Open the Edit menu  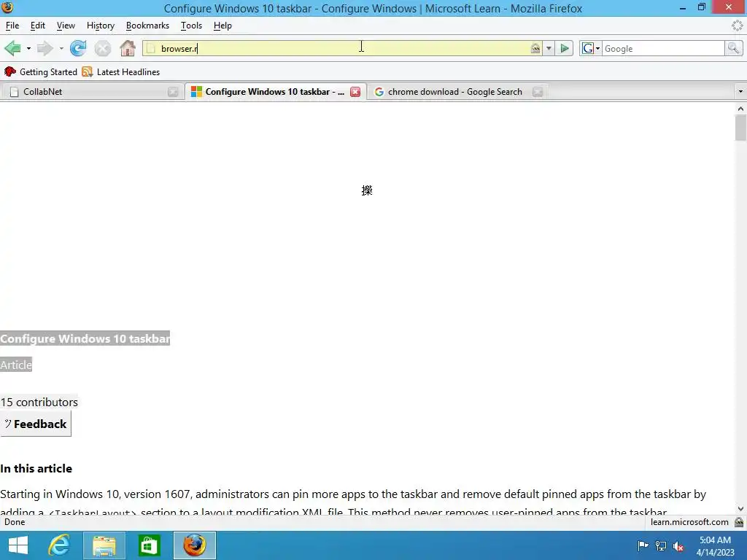pos(38,26)
